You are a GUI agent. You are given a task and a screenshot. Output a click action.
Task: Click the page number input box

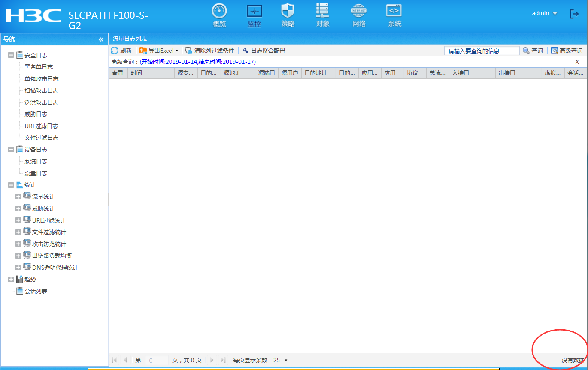pos(157,361)
